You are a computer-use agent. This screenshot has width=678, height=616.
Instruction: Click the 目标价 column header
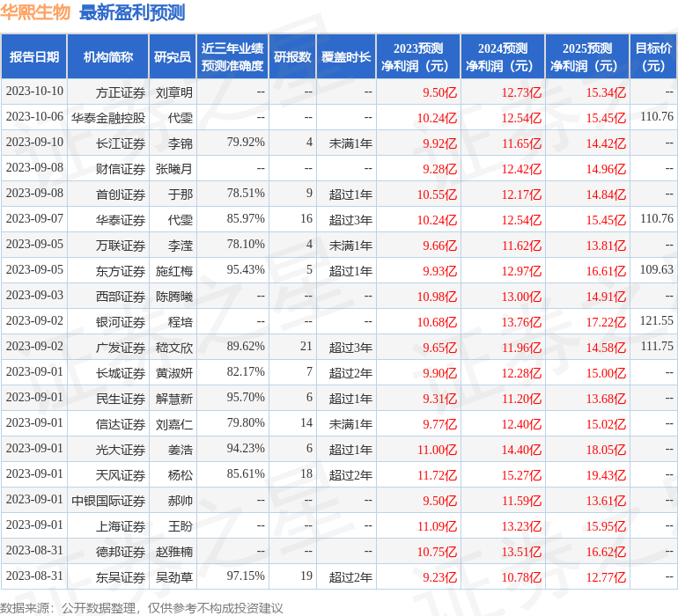[653, 56]
